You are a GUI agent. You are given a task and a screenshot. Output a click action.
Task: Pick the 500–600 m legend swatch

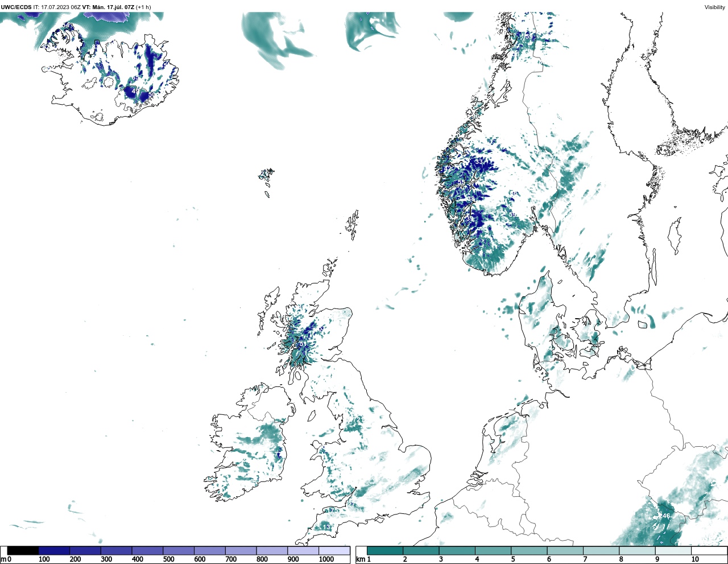(179, 550)
